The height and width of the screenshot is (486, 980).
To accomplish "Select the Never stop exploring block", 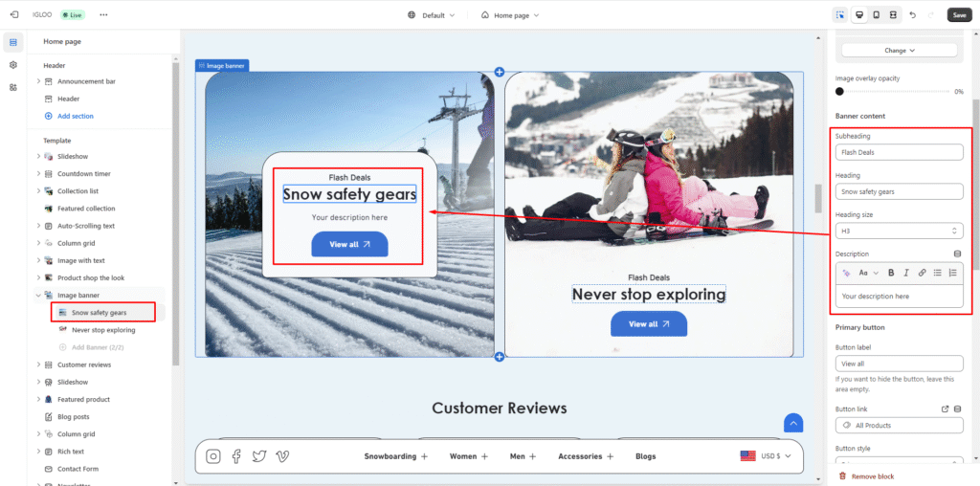I will pos(103,330).
